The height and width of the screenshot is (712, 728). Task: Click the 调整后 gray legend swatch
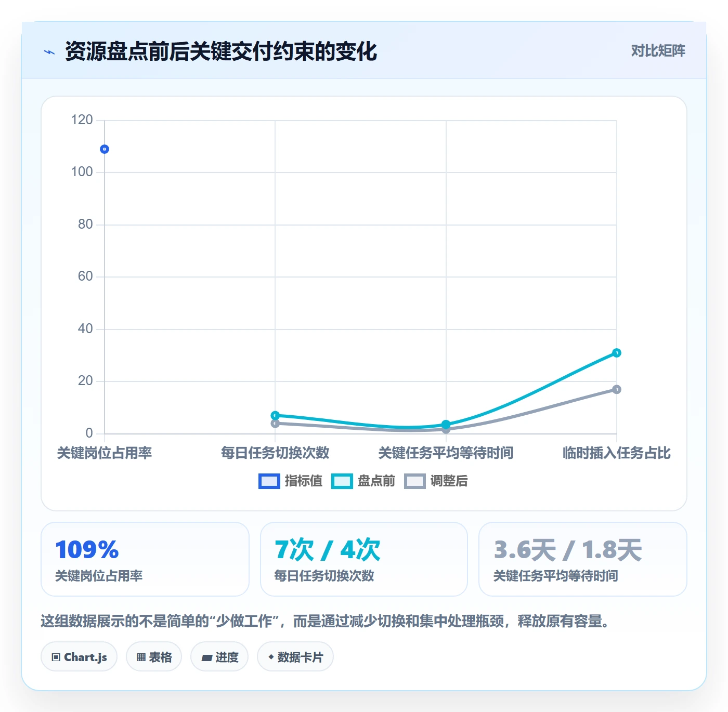point(414,481)
